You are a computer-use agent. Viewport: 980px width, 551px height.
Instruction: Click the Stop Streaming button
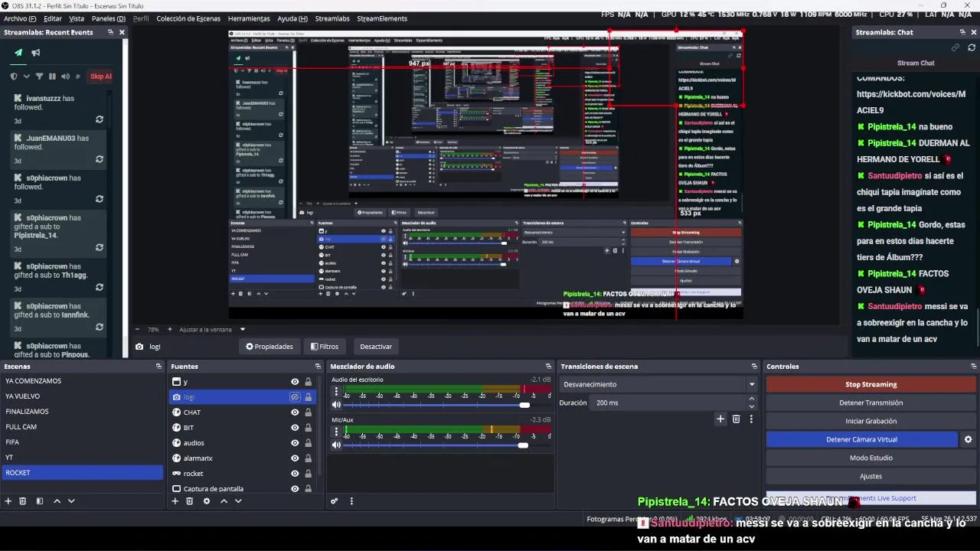point(871,384)
